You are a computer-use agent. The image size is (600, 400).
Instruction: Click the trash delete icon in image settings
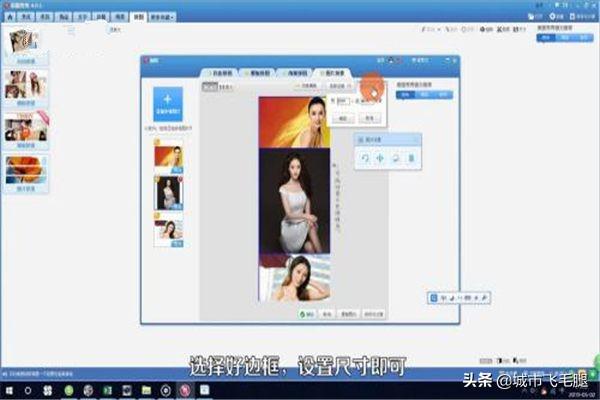coord(410,159)
